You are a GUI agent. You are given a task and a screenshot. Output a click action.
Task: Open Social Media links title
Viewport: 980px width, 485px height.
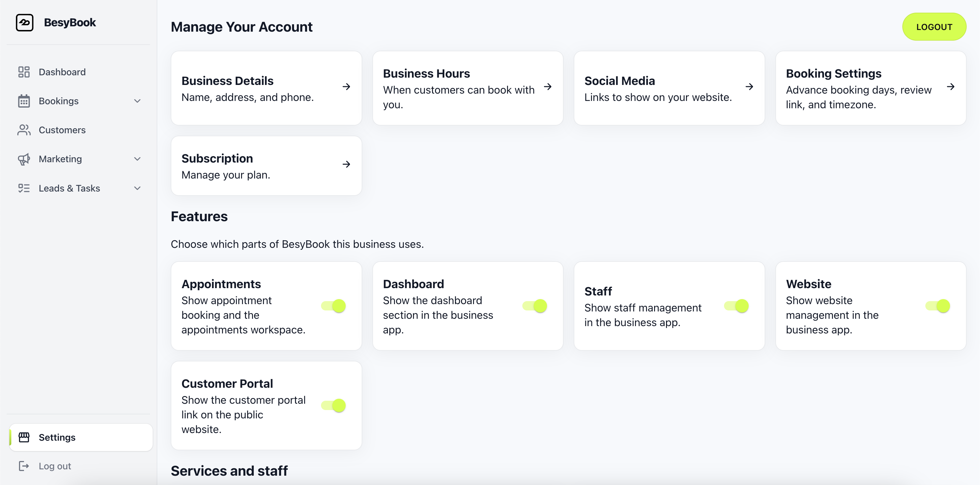619,81
